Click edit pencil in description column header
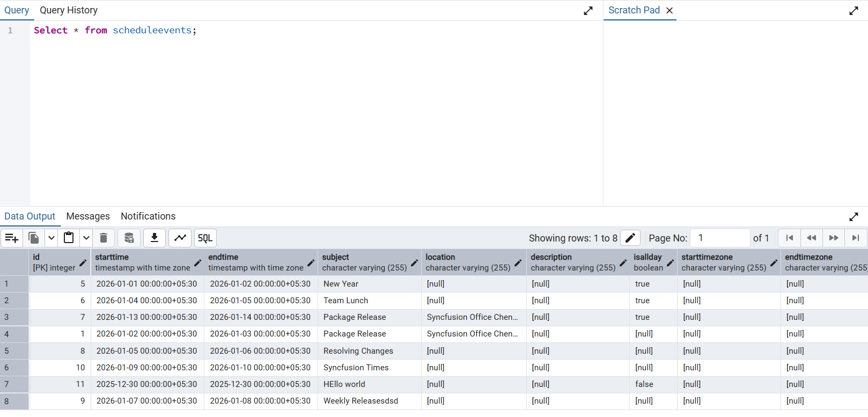The height and width of the screenshot is (417, 868). tap(623, 263)
